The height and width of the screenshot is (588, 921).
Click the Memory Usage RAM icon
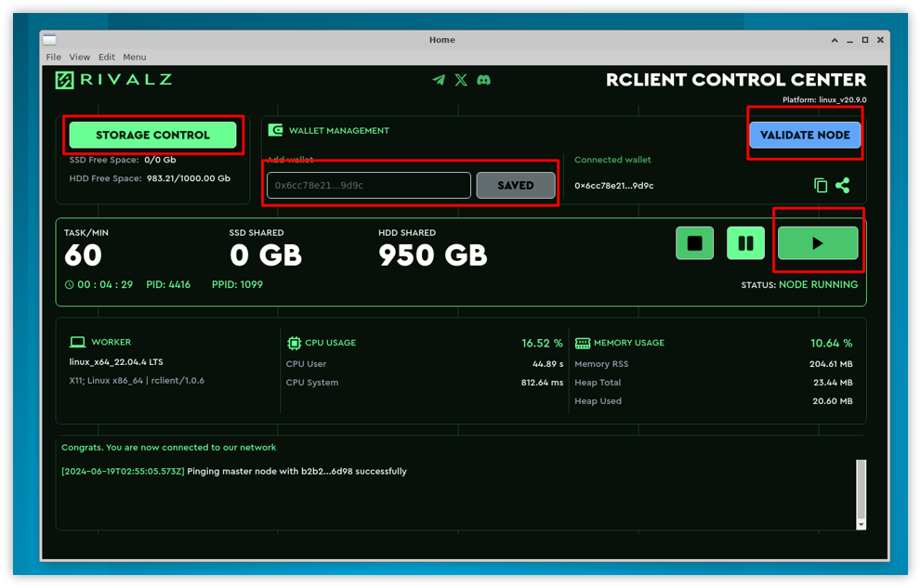583,343
